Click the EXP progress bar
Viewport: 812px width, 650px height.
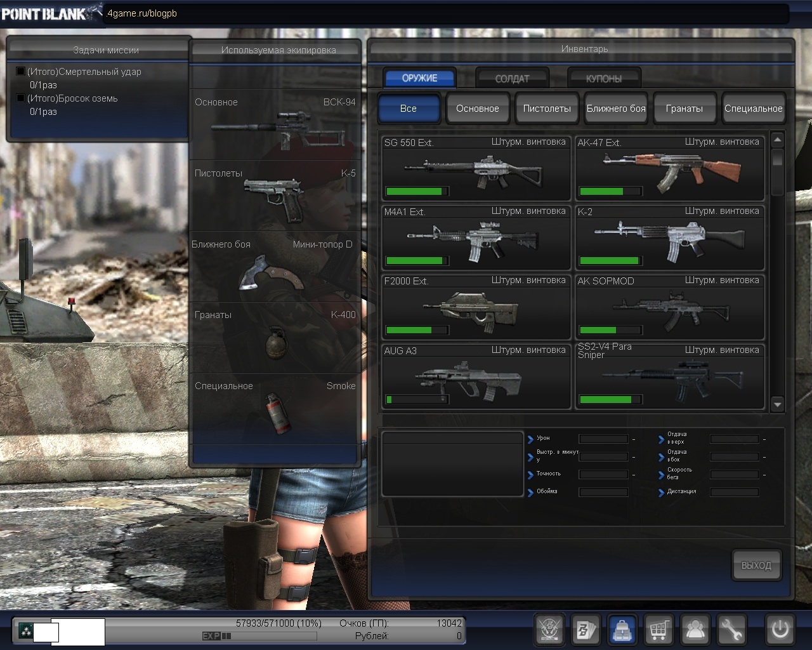click(x=259, y=635)
